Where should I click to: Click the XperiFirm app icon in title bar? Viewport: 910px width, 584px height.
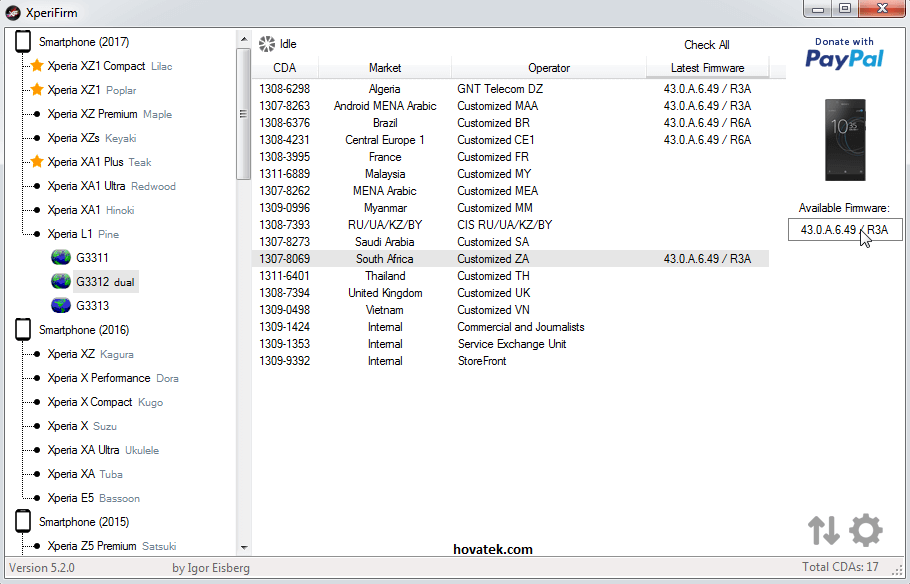(x=13, y=12)
